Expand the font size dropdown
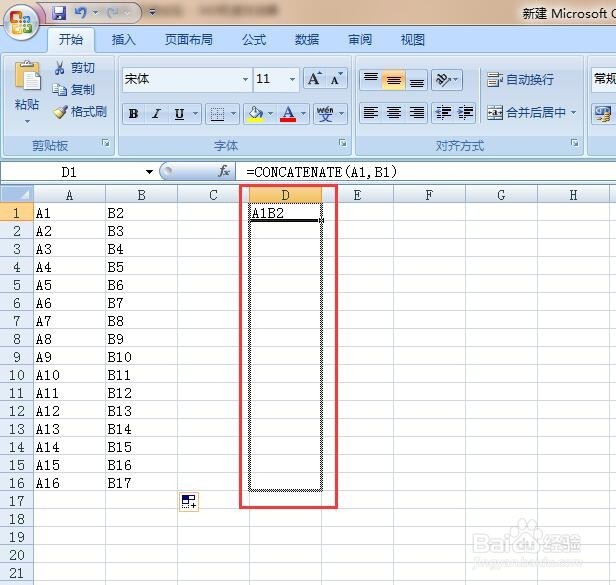 coord(292,79)
